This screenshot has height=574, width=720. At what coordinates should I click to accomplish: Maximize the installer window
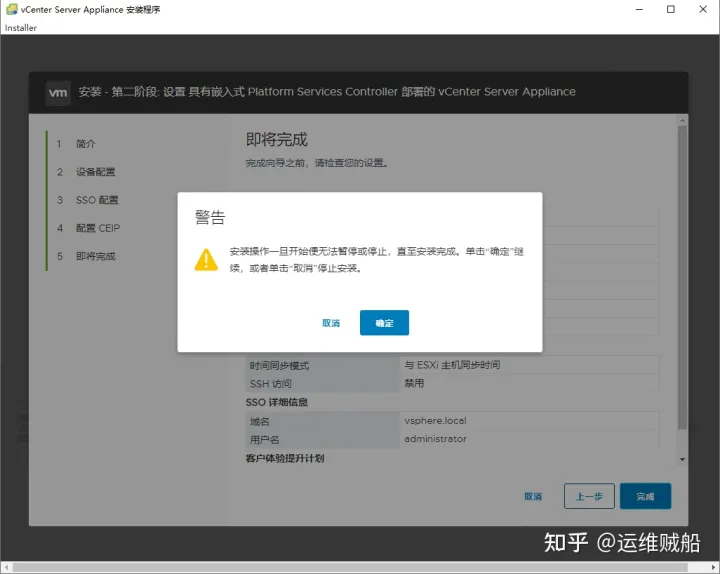tap(670, 9)
